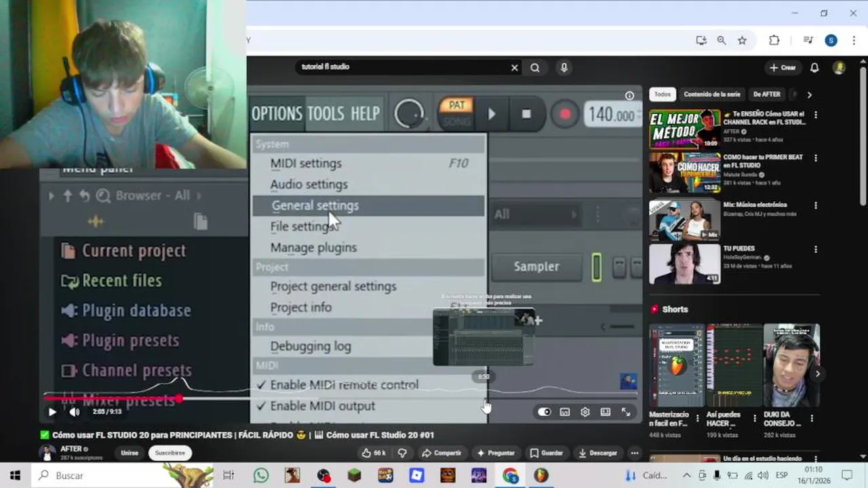
Task: Toggle PAT/SONG mode switch
Action: pos(456,113)
